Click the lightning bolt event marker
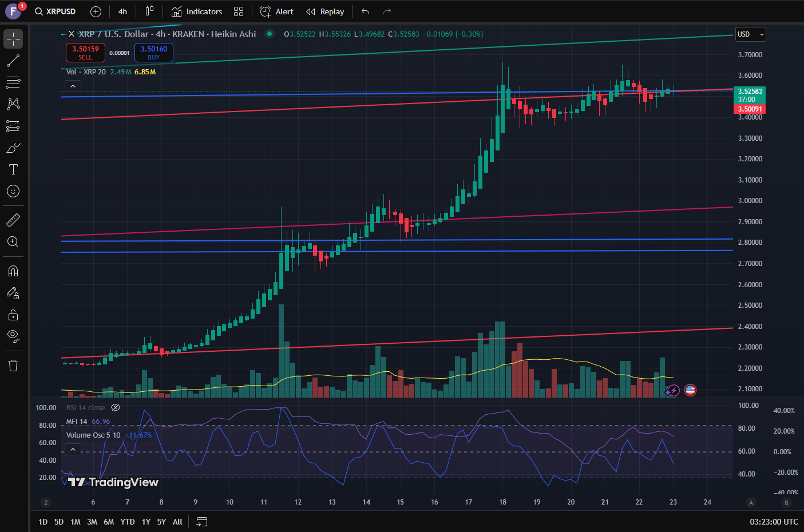Viewport: 804px width, 532px height. (x=674, y=391)
